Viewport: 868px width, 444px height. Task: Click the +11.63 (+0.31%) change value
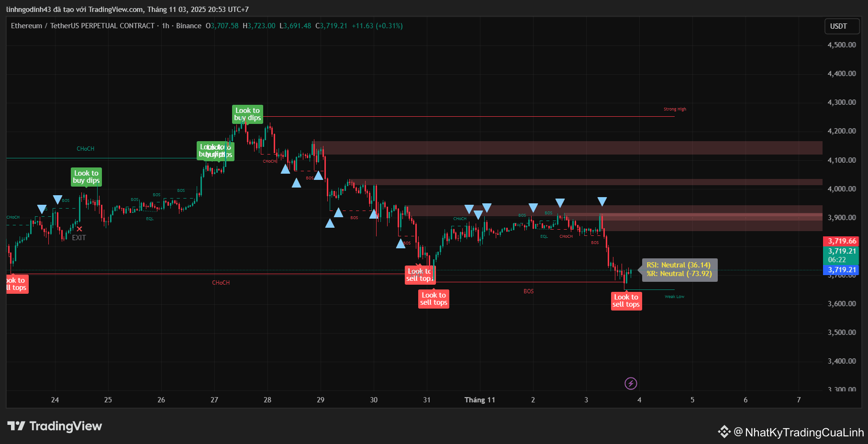point(377,26)
